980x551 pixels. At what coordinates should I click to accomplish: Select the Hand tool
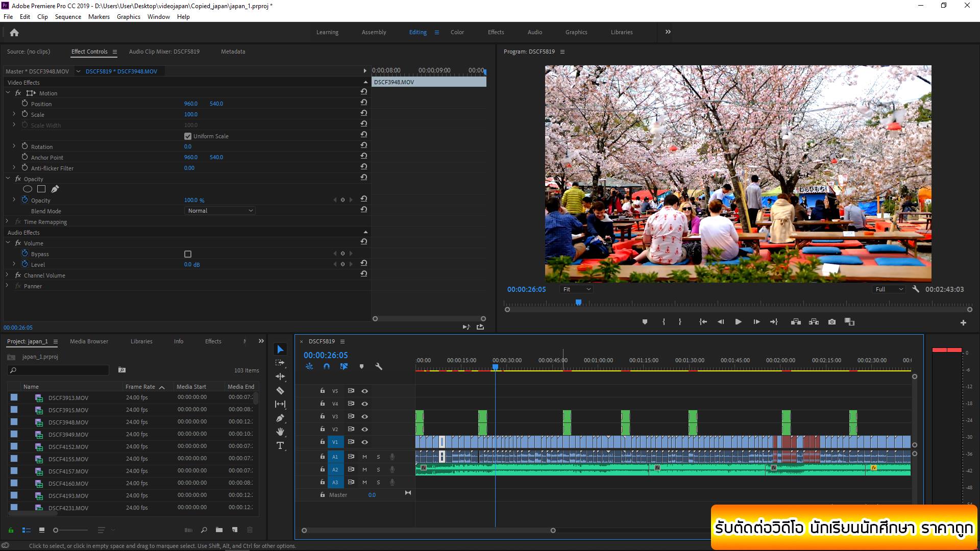pos(280,432)
